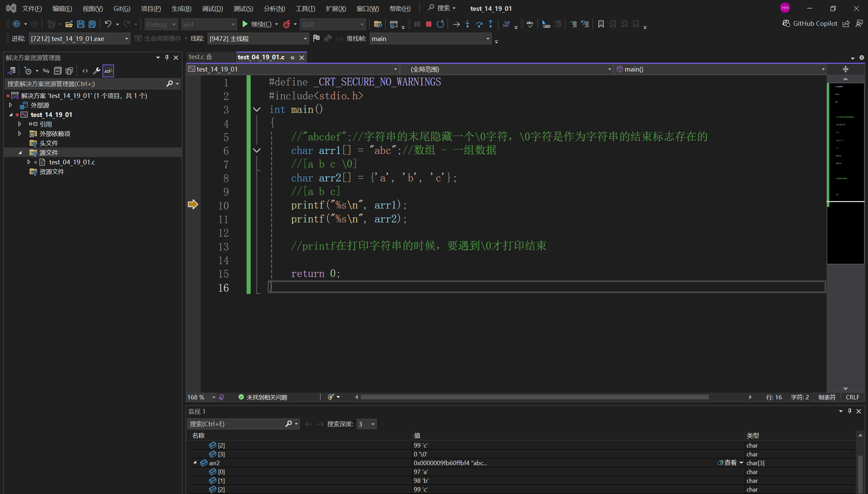
Task: Click the Sync with Active Document icon
Action: pos(46,71)
